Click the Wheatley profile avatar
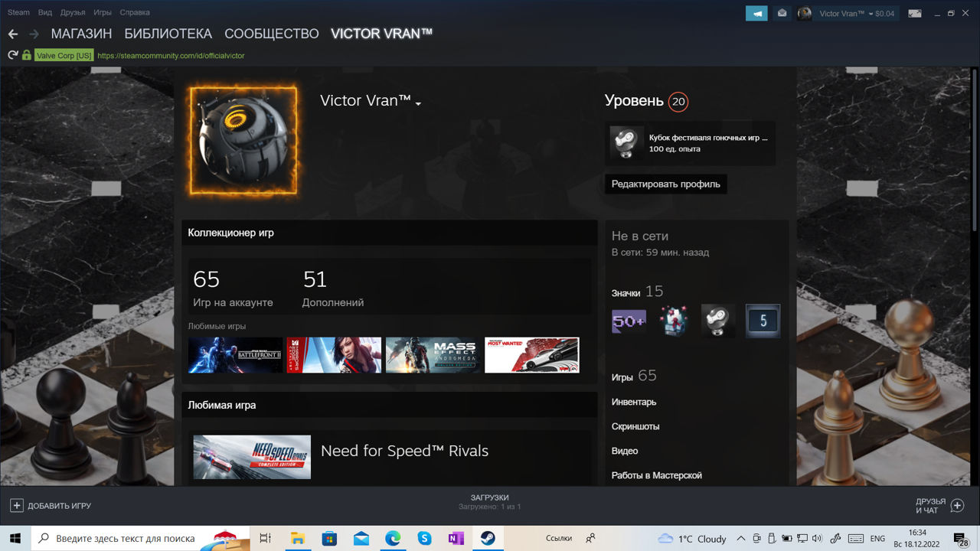Image resolution: width=980 pixels, height=551 pixels. click(243, 140)
